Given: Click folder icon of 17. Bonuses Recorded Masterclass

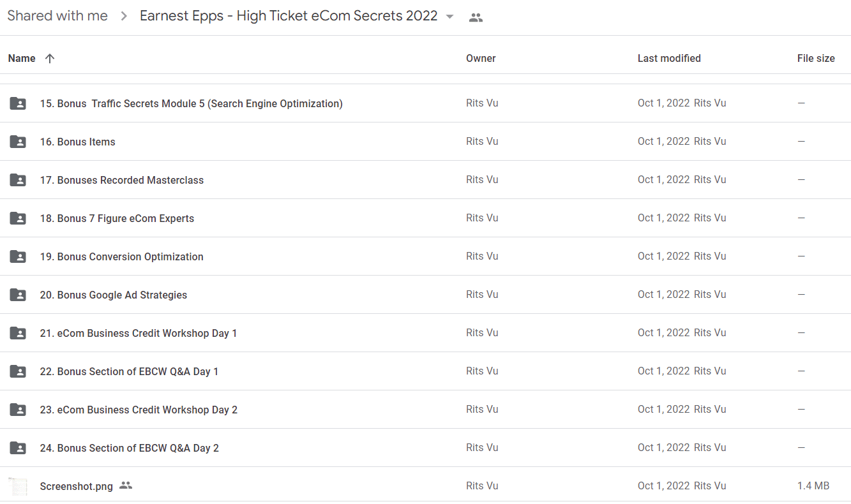Looking at the screenshot, I should [18, 180].
